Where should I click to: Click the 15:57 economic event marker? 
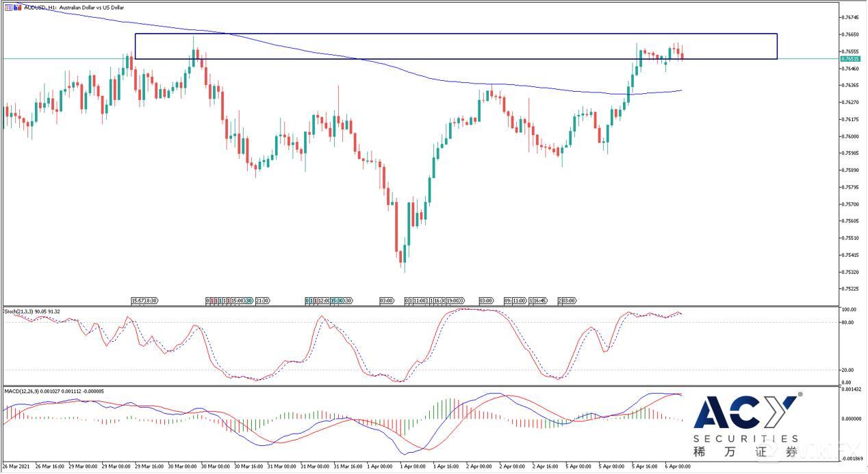(x=138, y=301)
